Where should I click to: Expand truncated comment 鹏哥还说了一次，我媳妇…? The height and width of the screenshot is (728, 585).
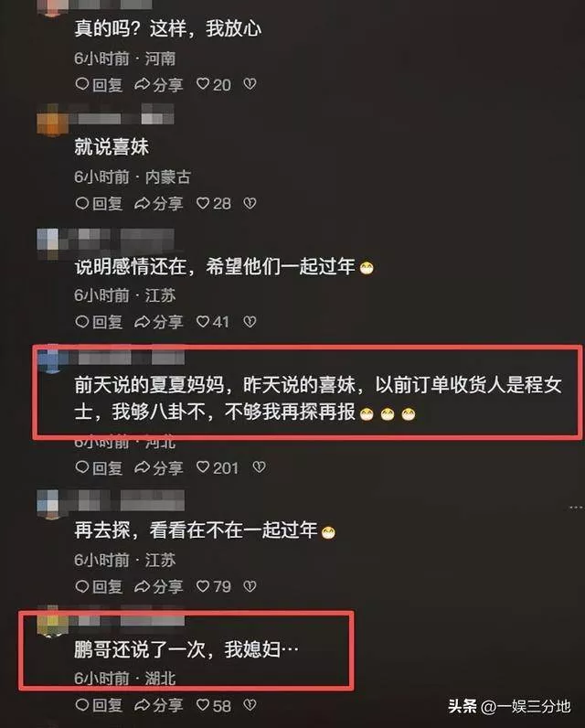(186, 649)
